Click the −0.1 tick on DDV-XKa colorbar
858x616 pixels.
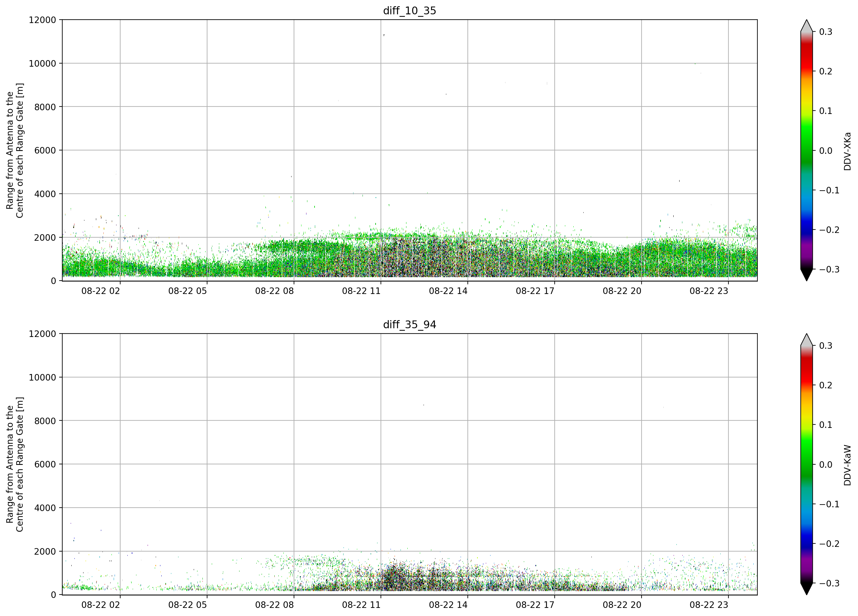829,190
